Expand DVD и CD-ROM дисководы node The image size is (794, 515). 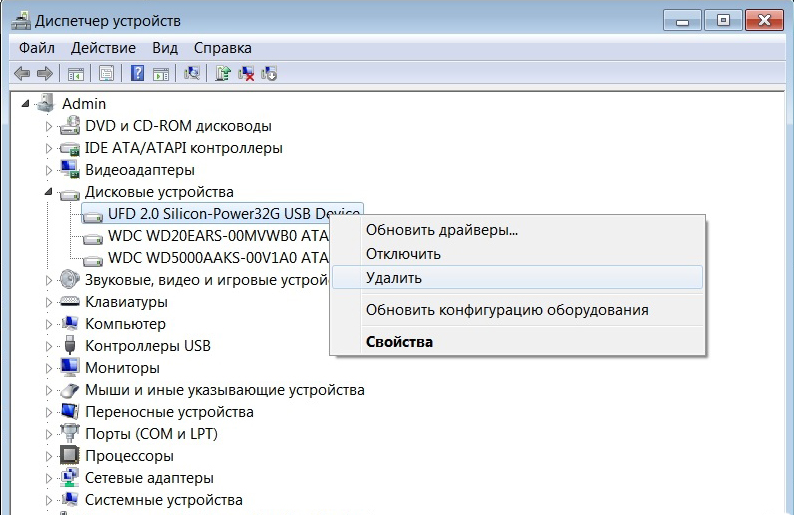pos(49,126)
